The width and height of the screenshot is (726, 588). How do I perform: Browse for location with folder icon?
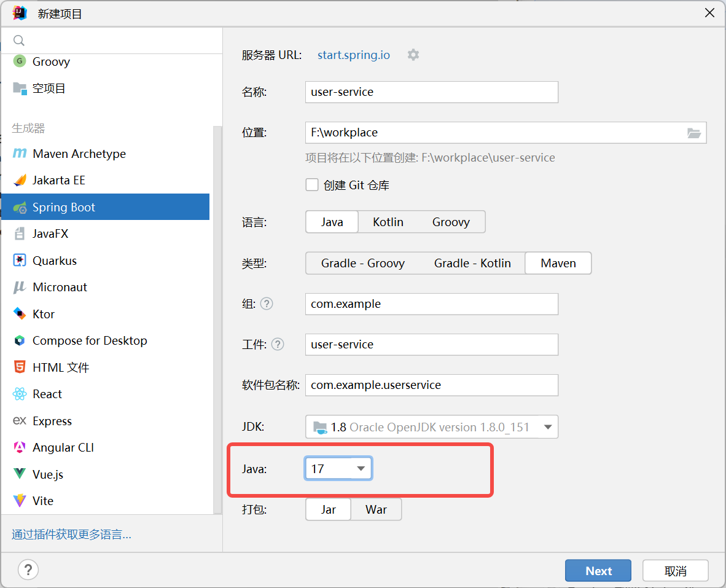(693, 133)
